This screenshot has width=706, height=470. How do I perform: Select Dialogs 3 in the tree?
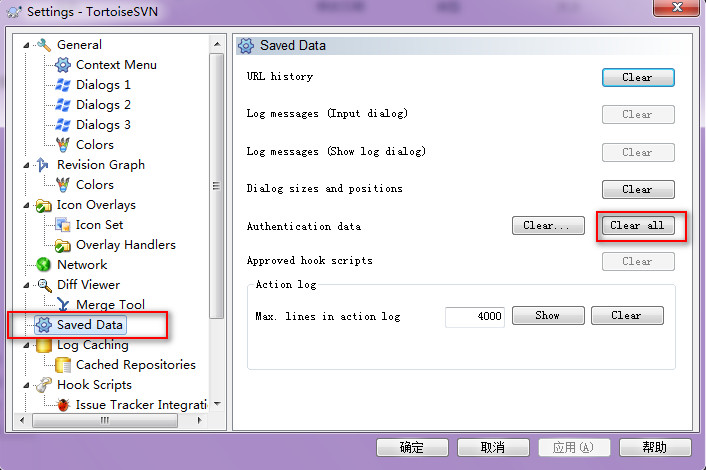tap(103, 125)
